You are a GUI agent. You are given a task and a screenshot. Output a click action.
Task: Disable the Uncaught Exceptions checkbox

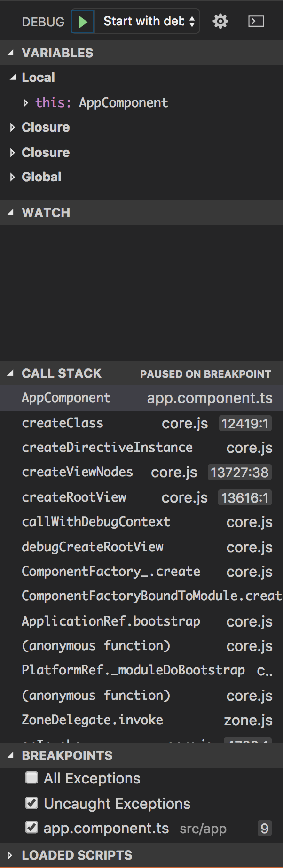(32, 804)
